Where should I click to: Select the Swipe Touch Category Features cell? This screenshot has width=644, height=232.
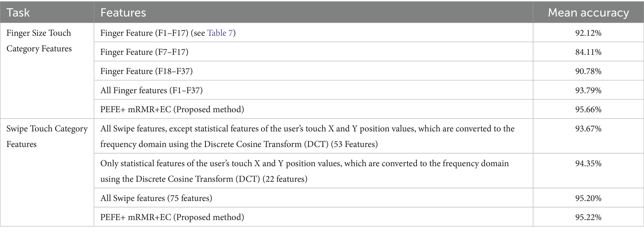pyautogui.click(x=47, y=136)
